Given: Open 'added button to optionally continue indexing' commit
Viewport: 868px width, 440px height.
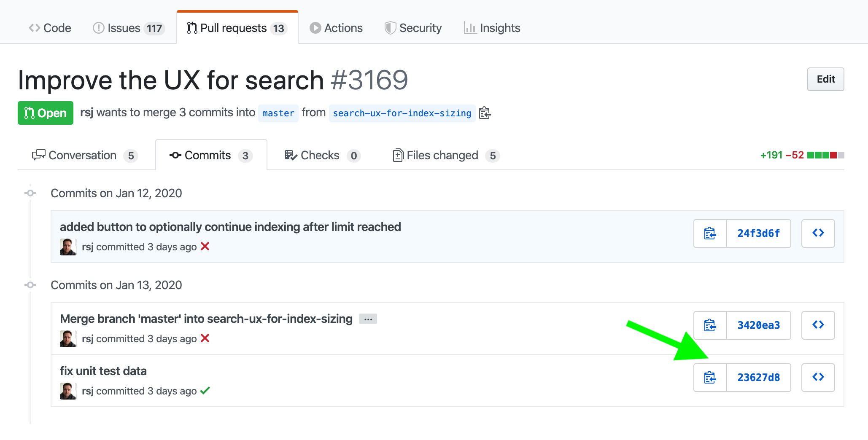Looking at the screenshot, I should 230,227.
